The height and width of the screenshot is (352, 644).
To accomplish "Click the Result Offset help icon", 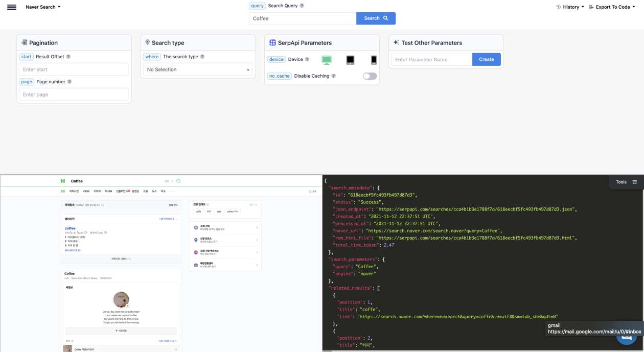I will (68, 57).
